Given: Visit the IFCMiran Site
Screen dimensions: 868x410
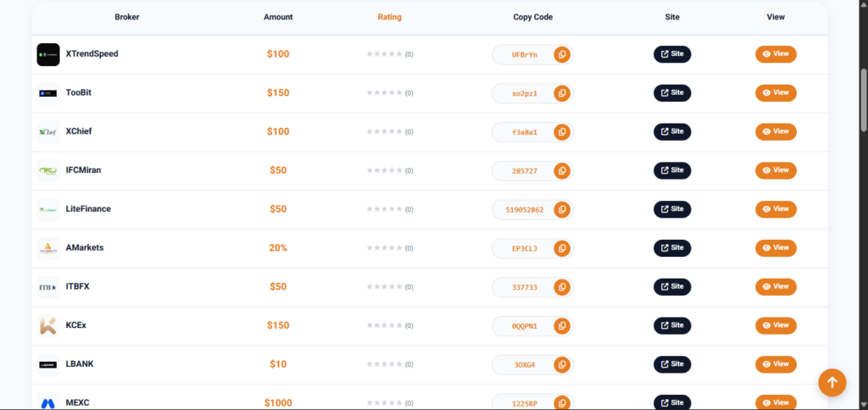Looking at the screenshot, I should click(x=672, y=170).
